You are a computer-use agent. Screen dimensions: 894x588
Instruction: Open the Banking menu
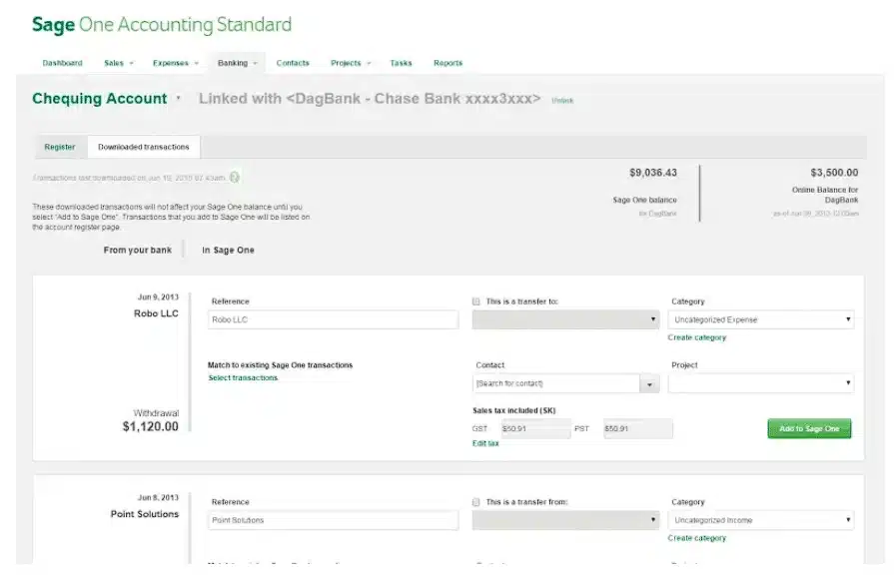tap(237, 63)
